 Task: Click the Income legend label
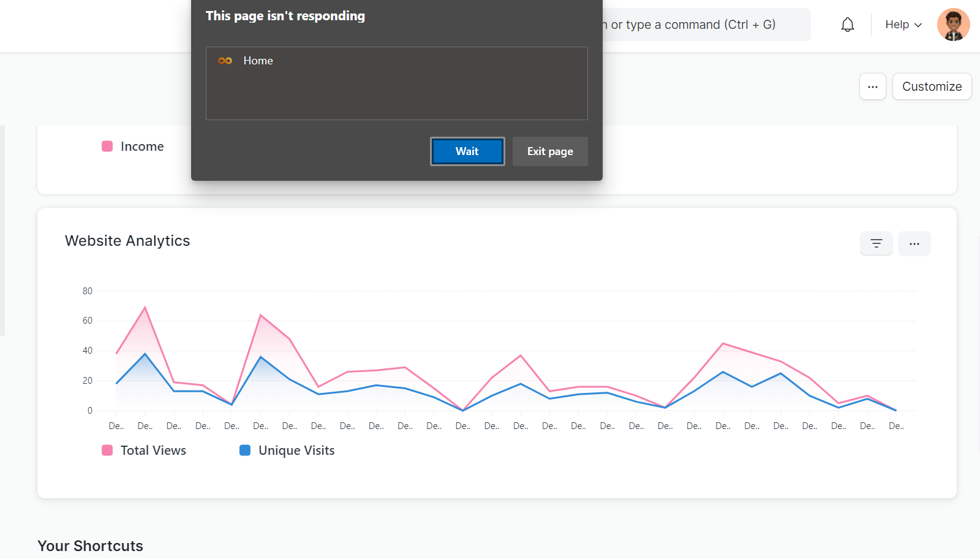142,146
